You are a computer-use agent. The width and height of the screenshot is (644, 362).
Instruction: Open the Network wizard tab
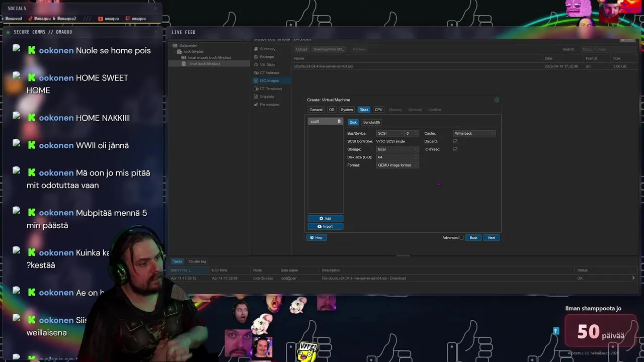(415, 110)
